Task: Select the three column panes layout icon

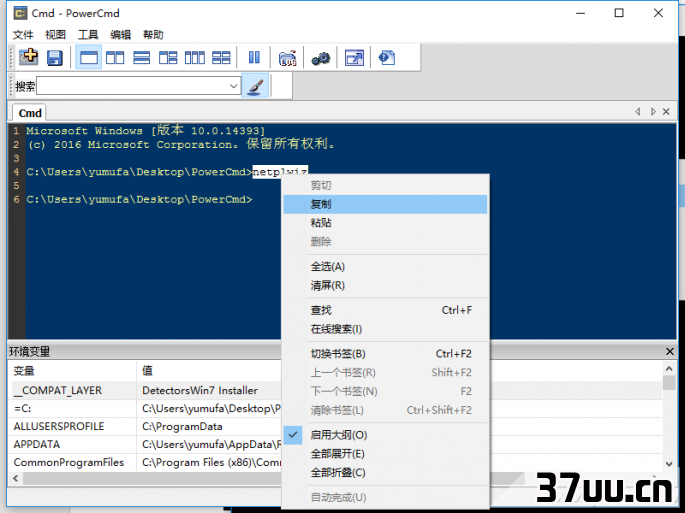Action: (x=194, y=58)
